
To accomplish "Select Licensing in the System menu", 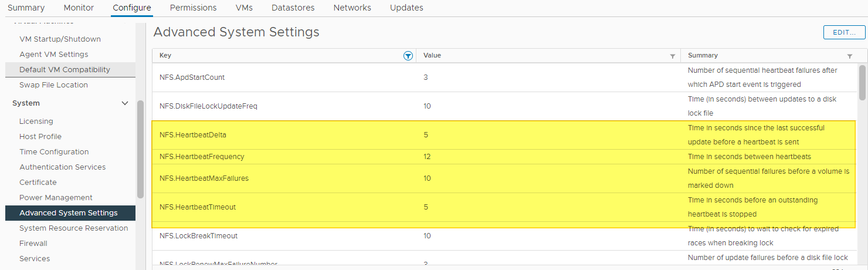I will 36,122.
